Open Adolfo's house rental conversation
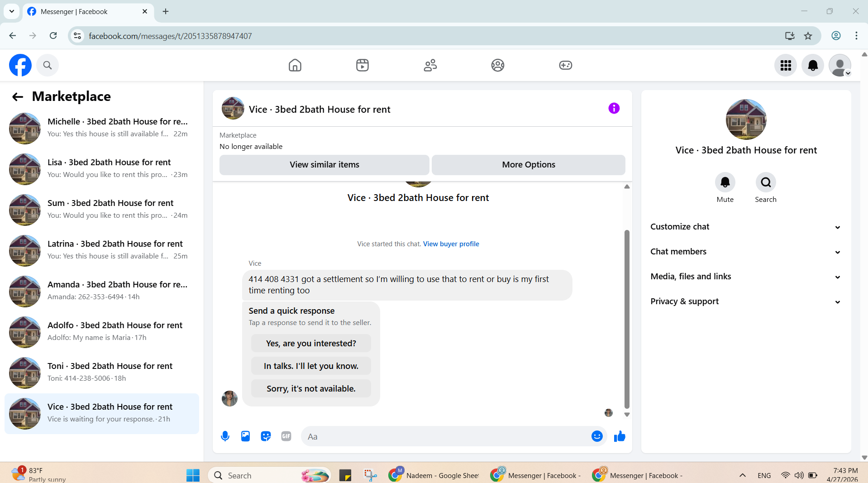 point(102,332)
